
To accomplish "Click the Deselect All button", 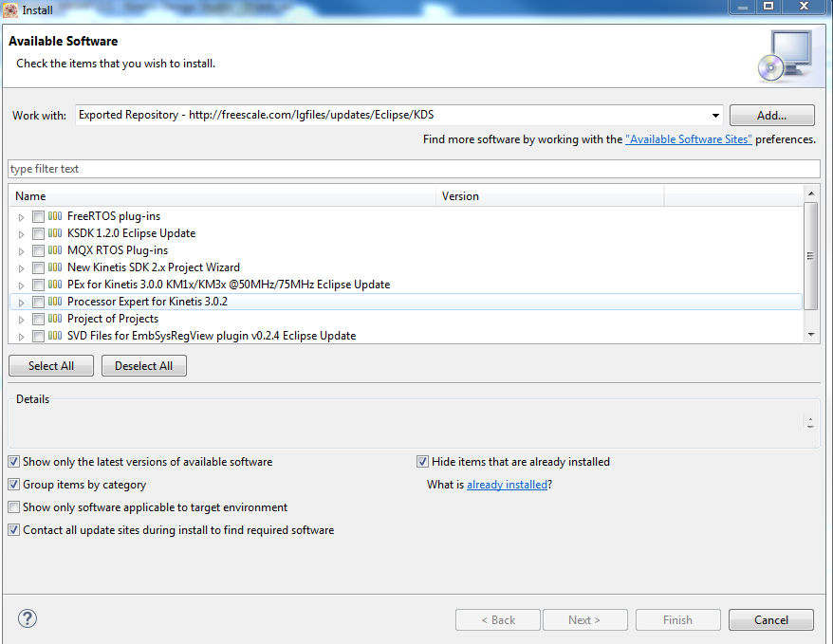I will (x=143, y=366).
